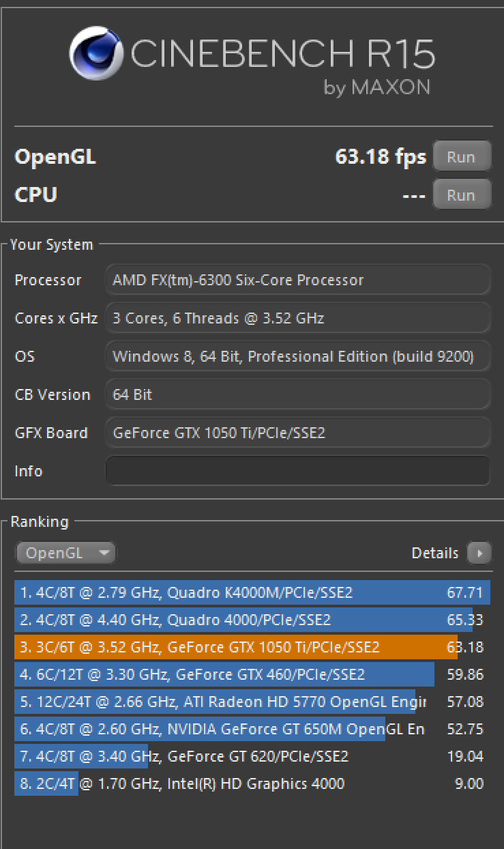Select the GeForce GT 620 ranking entry
This screenshot has width=504, height=849.
click(x=252, y=756)
